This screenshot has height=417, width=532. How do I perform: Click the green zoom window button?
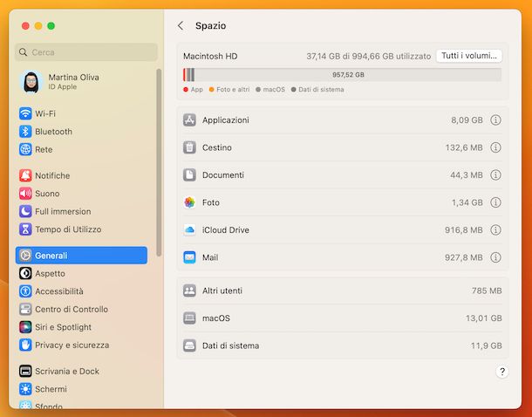[x=51, y=26]
